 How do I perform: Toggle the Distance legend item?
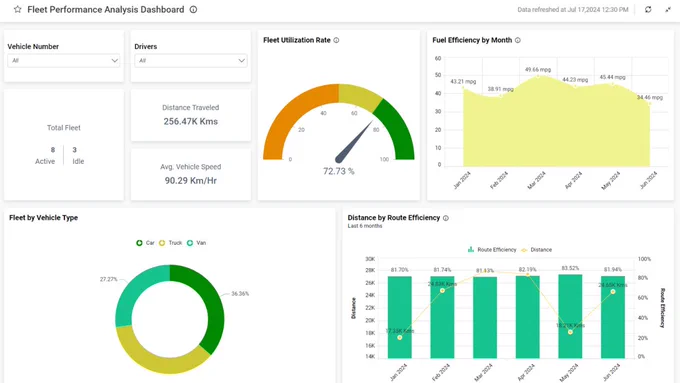[536, 250]
